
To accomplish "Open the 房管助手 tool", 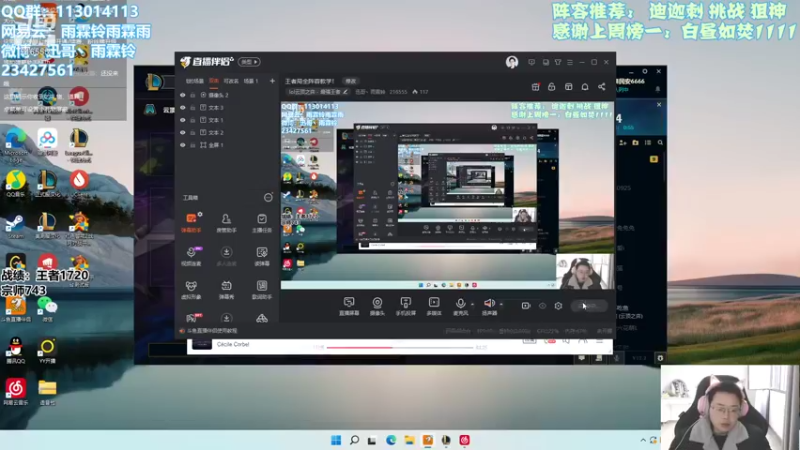I will [226, 223].
